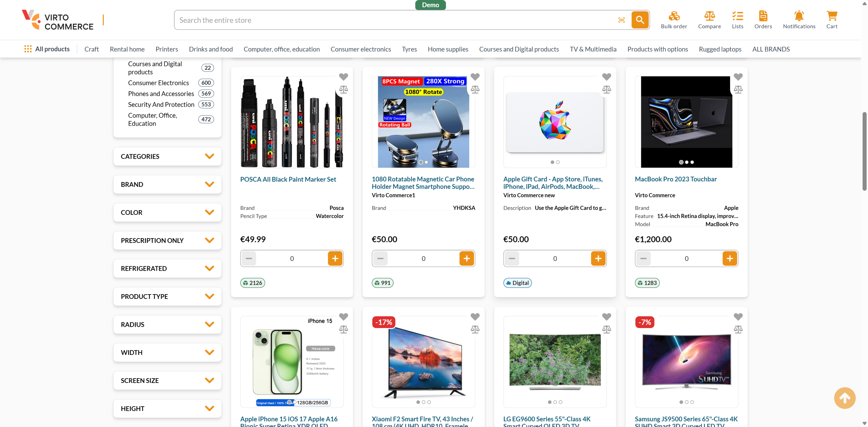Click the barcode scanner icon in search

click(622, 20)
